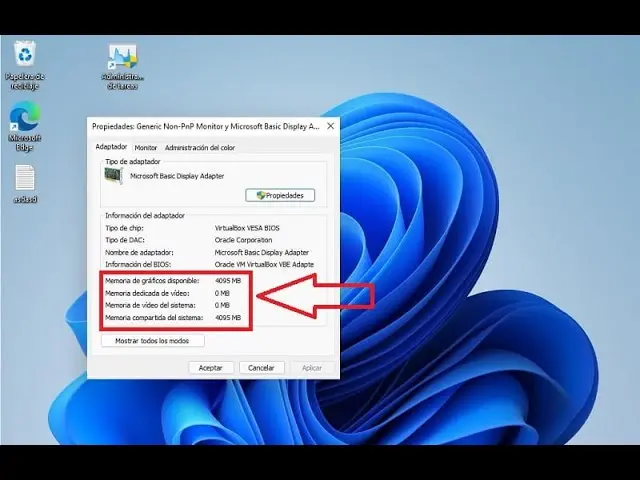The width and height of the screenshot is (640, 480).
Task: Click the 'Tipo de chip:' label
Action: click(x=124, y=228)
